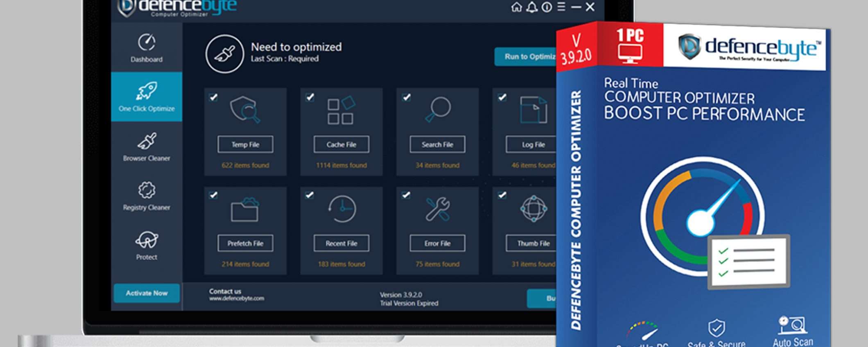868x347 pixels.
Task: Click the "Need to optimized" heading
Action: click(x=296, y=47)
